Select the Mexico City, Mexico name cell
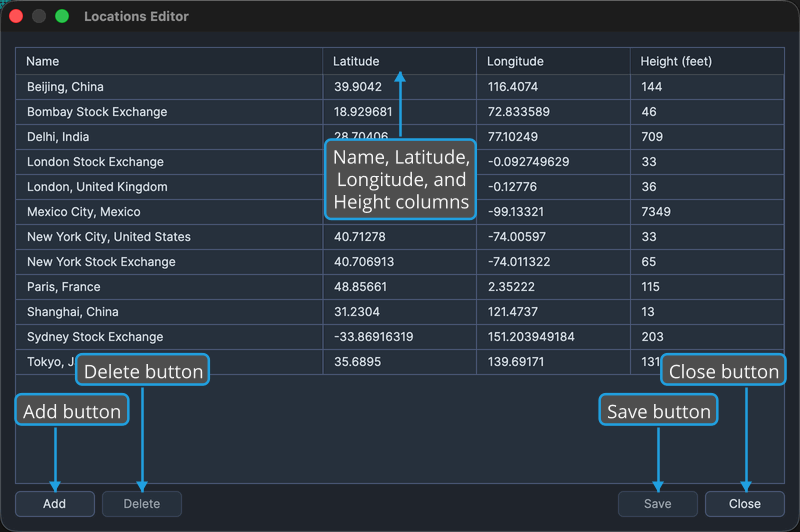 pos(169,212)
